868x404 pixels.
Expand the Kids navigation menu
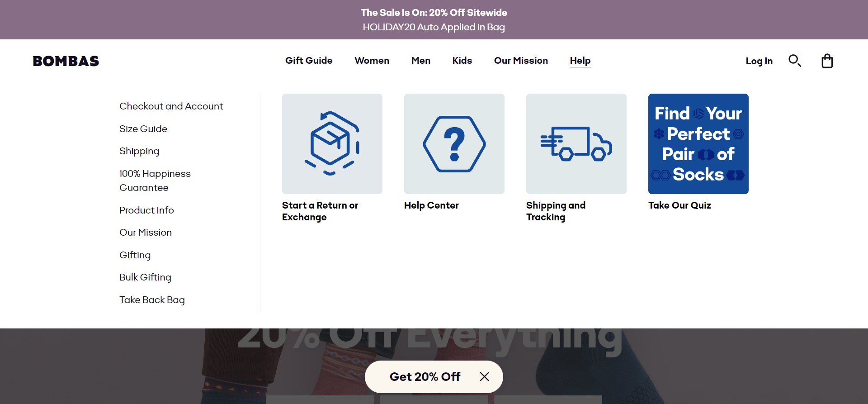pyautogui.click(x=462, y=61)
